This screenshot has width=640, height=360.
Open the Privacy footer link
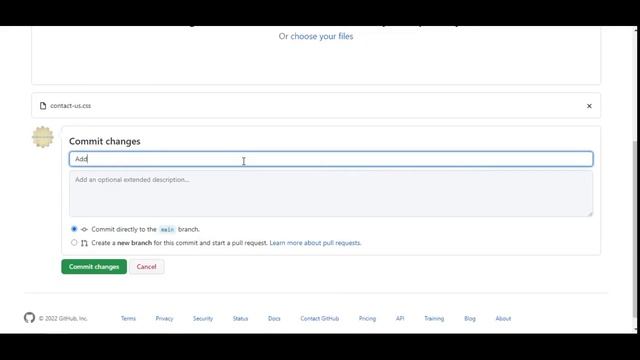pyautogui.click(x=164, y=318)
